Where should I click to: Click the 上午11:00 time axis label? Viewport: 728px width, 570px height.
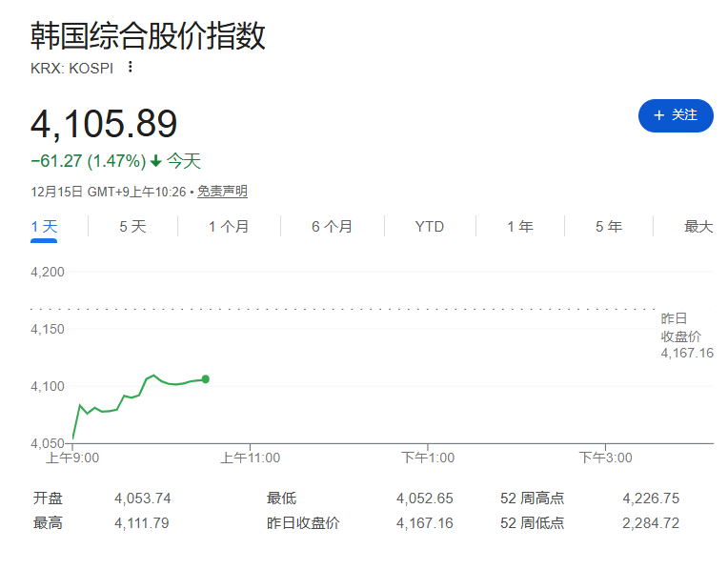250,458
